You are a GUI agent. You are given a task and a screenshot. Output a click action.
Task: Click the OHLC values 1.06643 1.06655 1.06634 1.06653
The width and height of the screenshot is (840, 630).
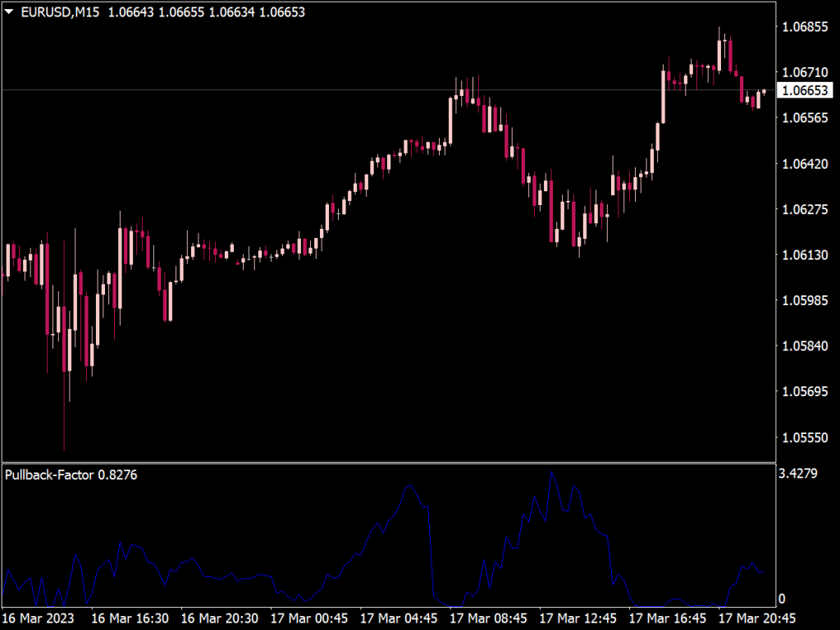(207, 11)
